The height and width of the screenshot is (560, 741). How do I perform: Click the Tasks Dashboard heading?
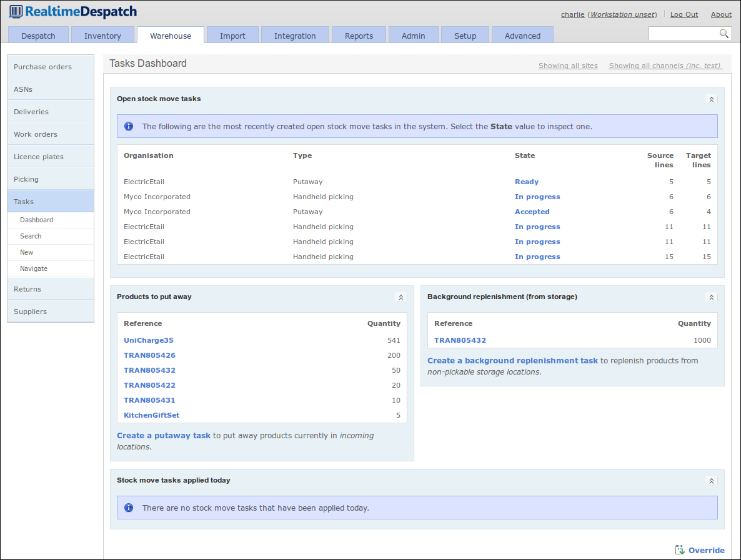148,63
